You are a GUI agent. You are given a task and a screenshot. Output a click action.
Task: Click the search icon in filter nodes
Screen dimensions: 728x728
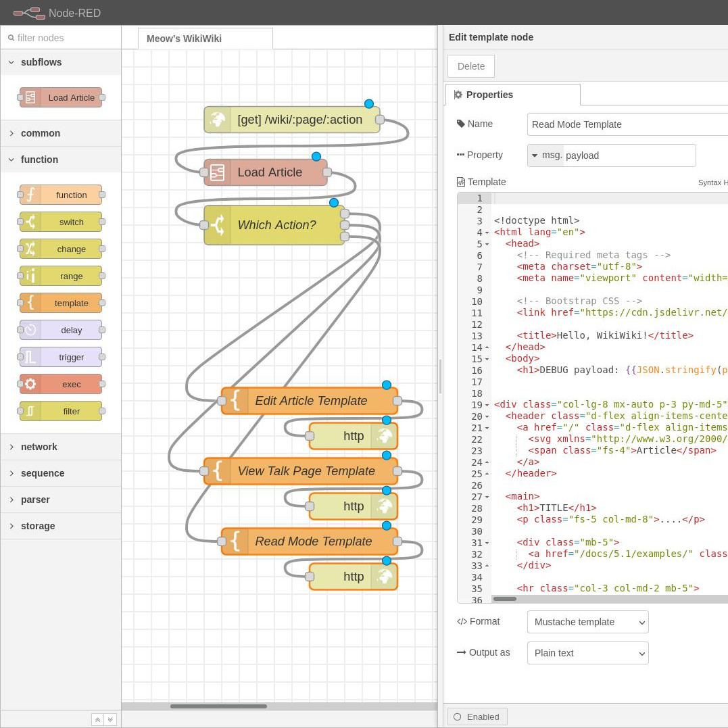click(x=11, y=38)
